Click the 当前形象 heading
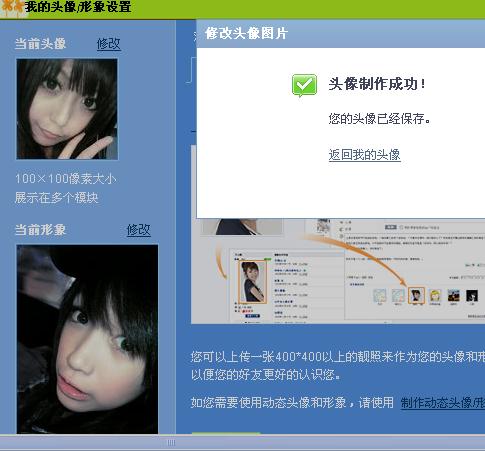485x451 pixels. coord(40,230)
